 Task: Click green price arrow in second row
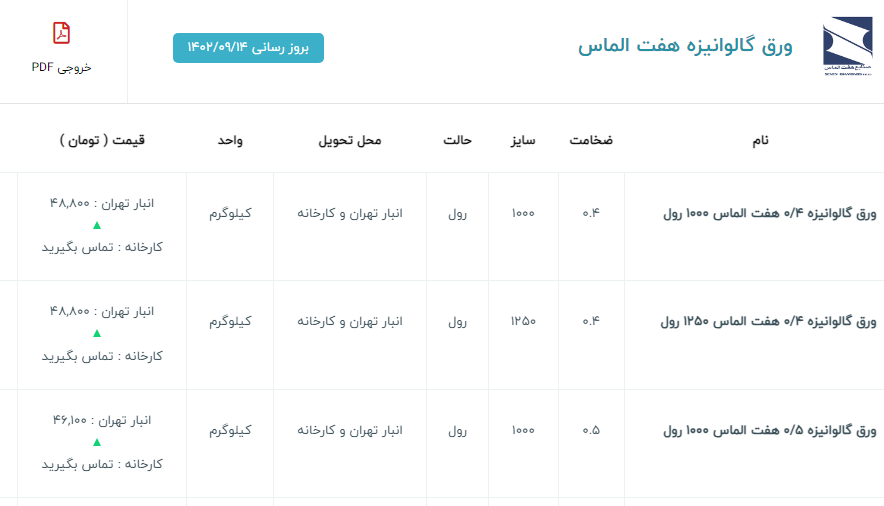coord(97,333)
